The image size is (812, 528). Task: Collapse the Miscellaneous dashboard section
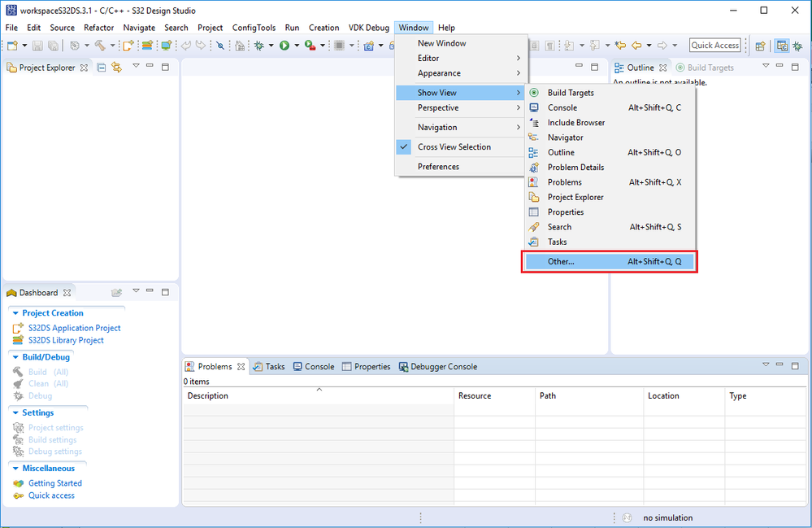point(15,469)
